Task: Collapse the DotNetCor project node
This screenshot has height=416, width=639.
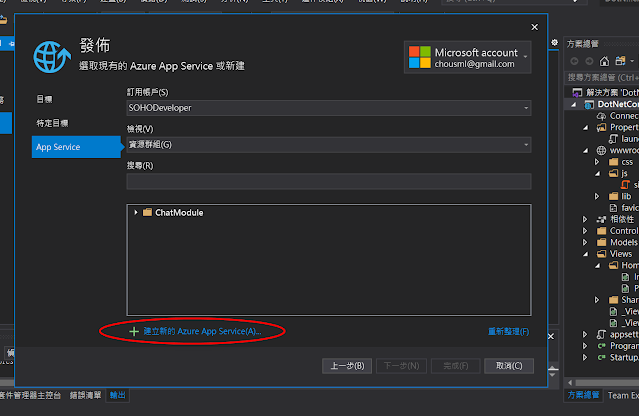Action: 574,104
